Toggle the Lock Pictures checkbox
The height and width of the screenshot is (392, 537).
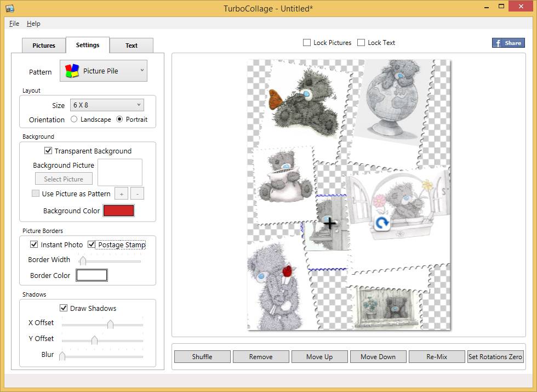tap(307, 43)
